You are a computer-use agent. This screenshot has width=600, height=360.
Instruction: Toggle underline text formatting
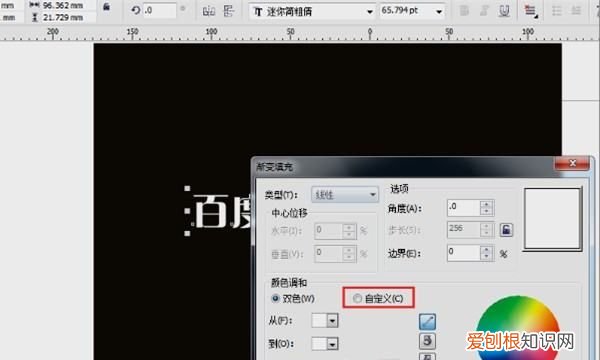click(x=504, y=11)
